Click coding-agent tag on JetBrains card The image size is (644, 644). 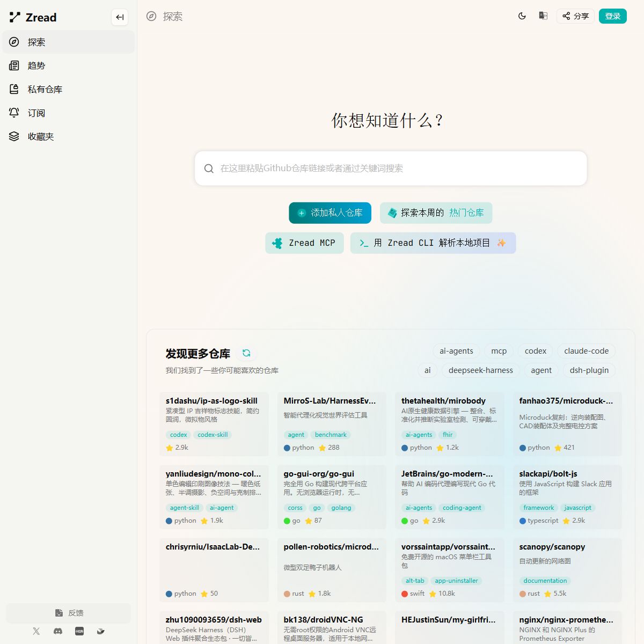[x=462, y=508]
